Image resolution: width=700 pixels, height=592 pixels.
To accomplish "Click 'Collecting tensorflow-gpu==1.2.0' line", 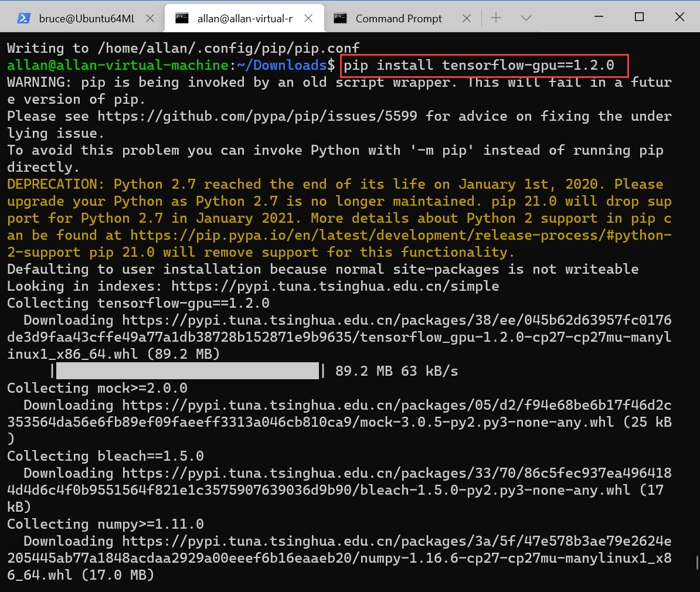I will (138, 303).
